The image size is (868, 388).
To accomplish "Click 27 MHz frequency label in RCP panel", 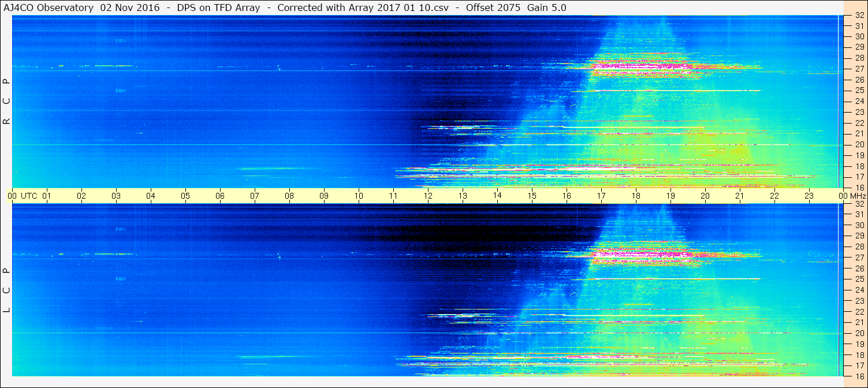I will click(x=859, y=69).
